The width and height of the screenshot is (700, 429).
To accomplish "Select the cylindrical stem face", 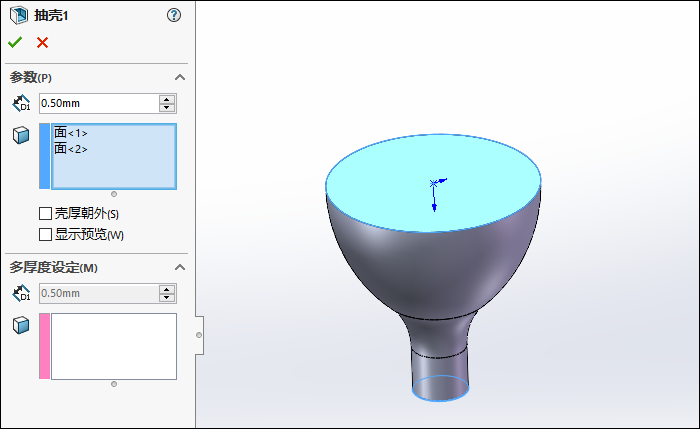I will point(440,366).
